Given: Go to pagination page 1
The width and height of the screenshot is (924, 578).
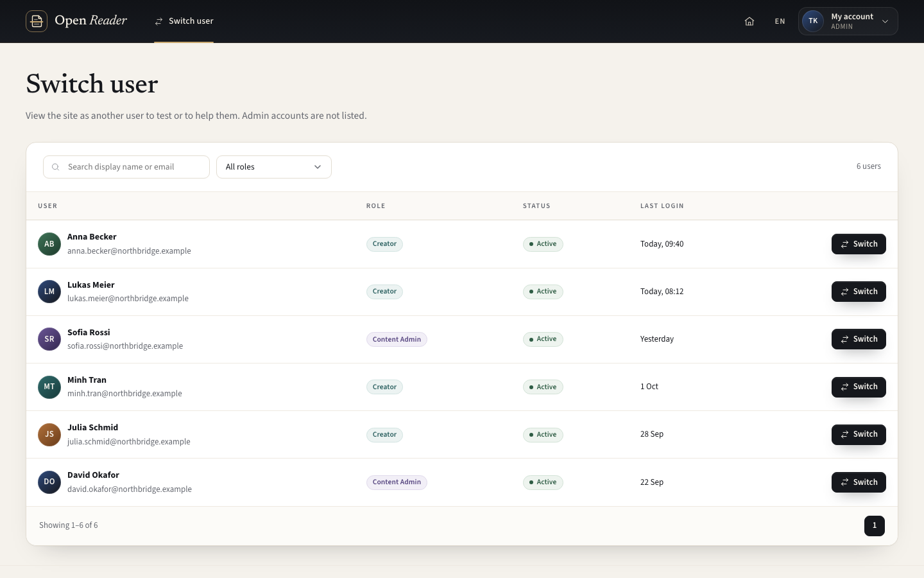Looking at the screenshot, I should tap(874, 525).
